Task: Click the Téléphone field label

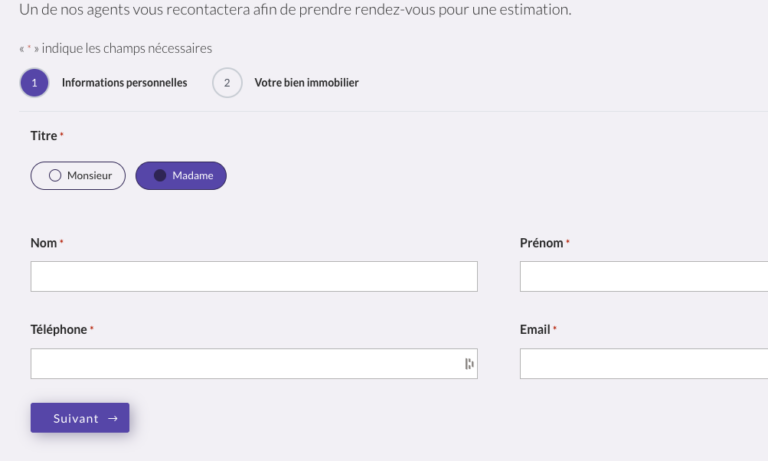Action: pyautogui.click(x=58, y=330)
